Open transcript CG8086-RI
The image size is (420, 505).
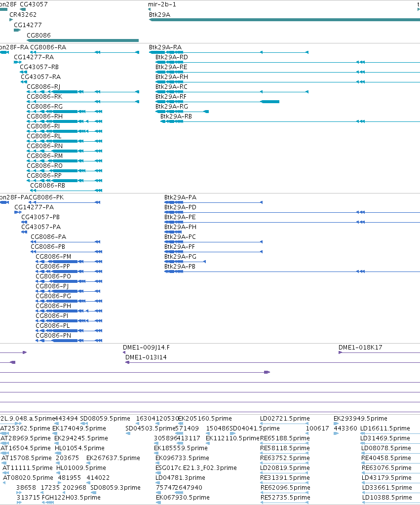click(43, 126)
